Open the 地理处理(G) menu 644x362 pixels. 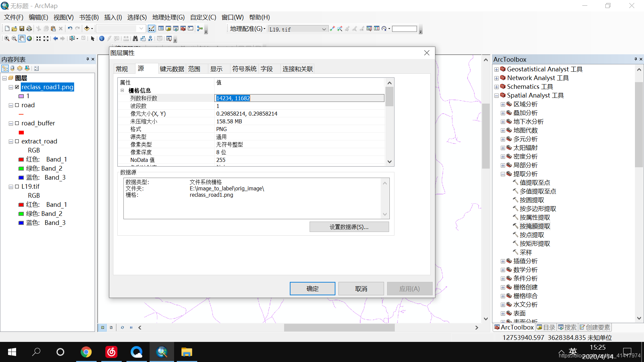click(168, 17)
